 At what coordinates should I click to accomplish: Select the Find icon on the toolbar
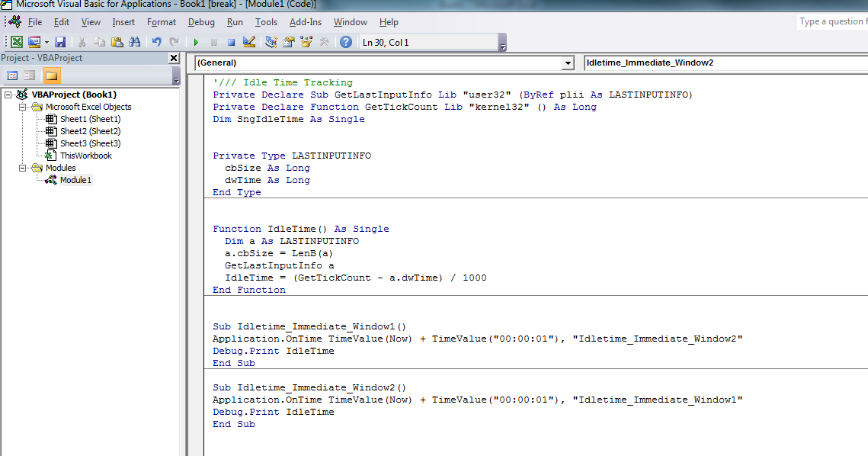coord(135,42)
